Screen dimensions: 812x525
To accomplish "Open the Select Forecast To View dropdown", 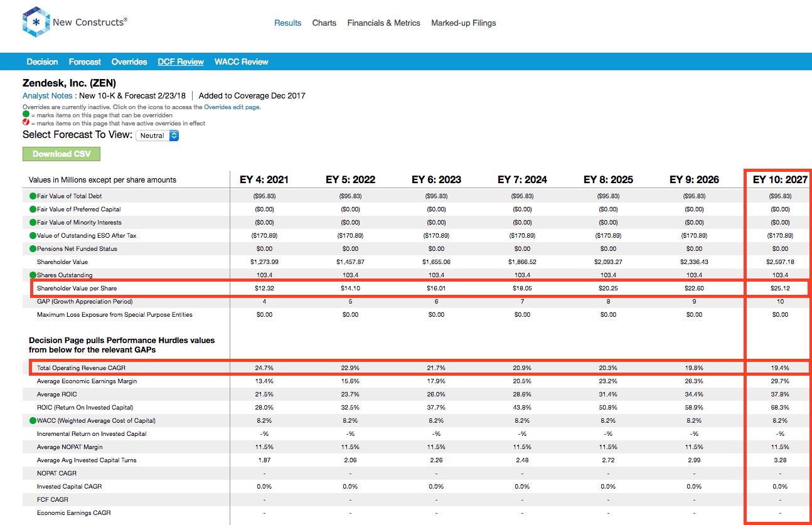I will tap(158, 135).
